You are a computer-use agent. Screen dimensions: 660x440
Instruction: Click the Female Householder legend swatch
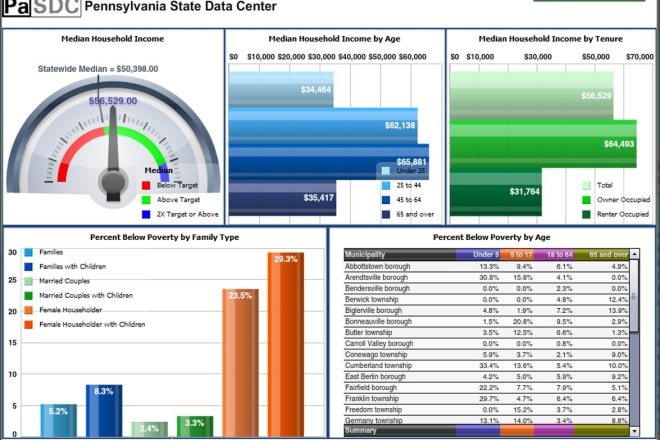click(29, 310)
